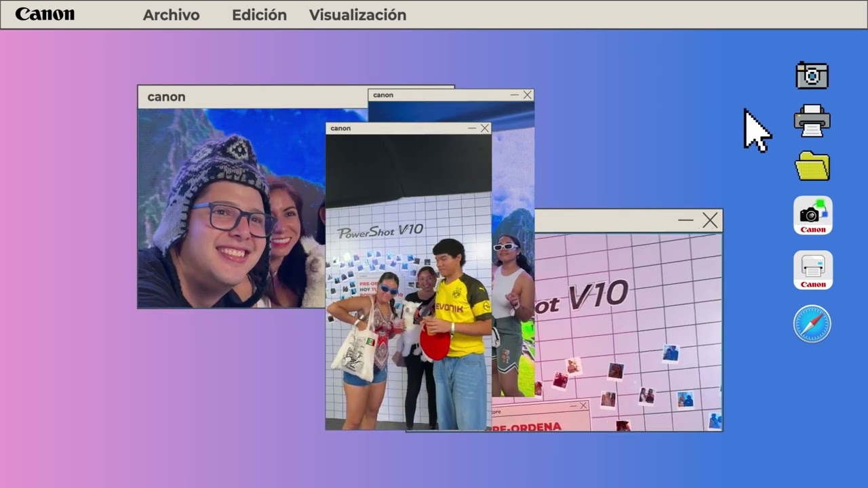
Task: Close the front PowerShot V10 photo window
Action: tap(485, 128)
